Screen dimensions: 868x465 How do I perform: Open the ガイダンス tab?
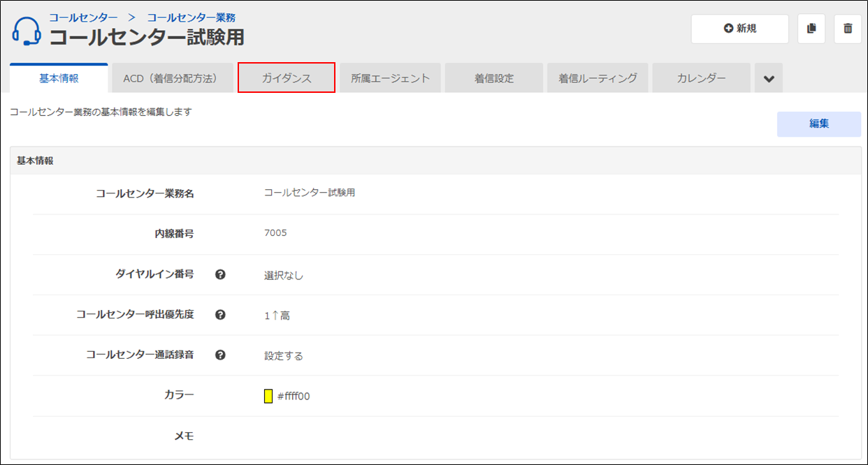[287, 78]
